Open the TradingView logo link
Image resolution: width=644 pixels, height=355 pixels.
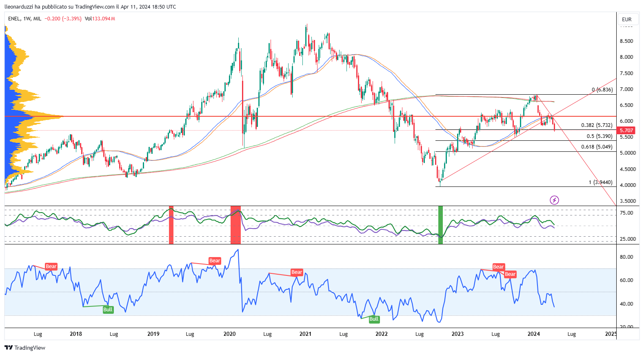25,348
